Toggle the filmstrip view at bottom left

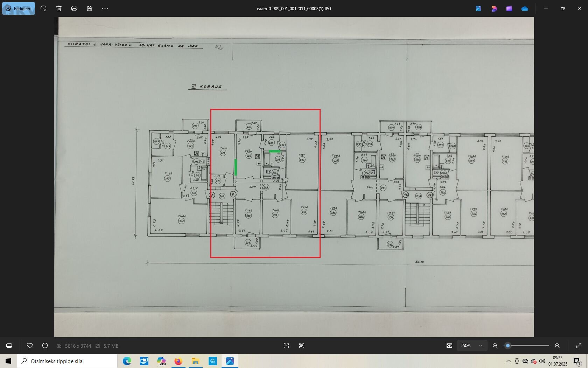tap(9, 346)
